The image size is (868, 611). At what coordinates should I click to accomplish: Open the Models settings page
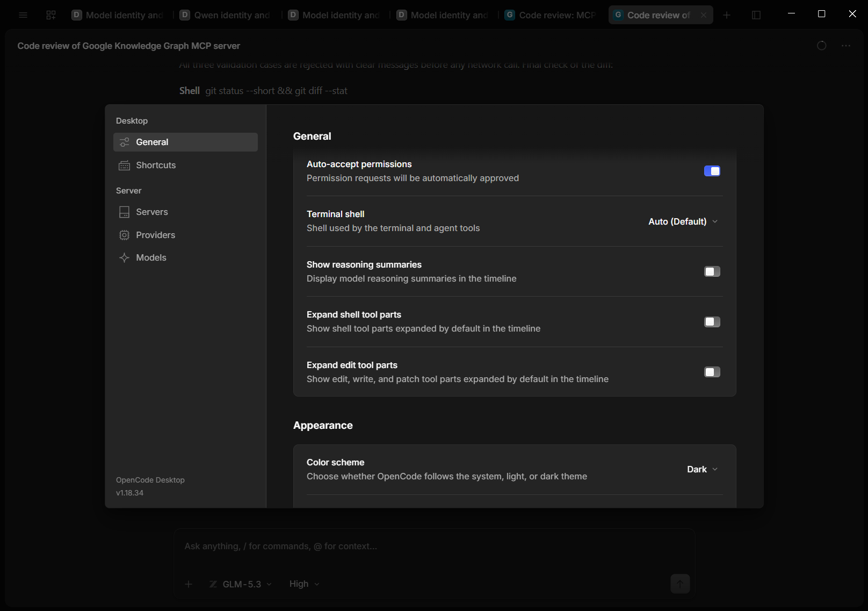click(x=185, y=258)
